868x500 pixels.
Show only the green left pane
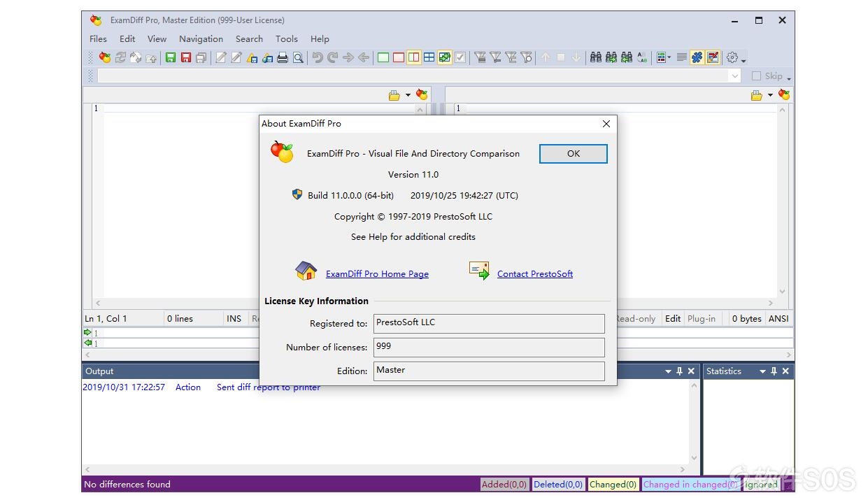click(x=383, y=57)
